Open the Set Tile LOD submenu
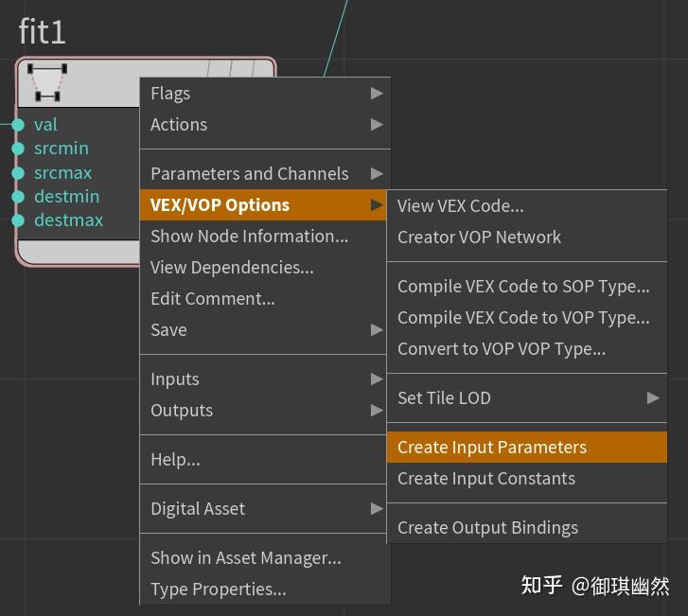 526,398
